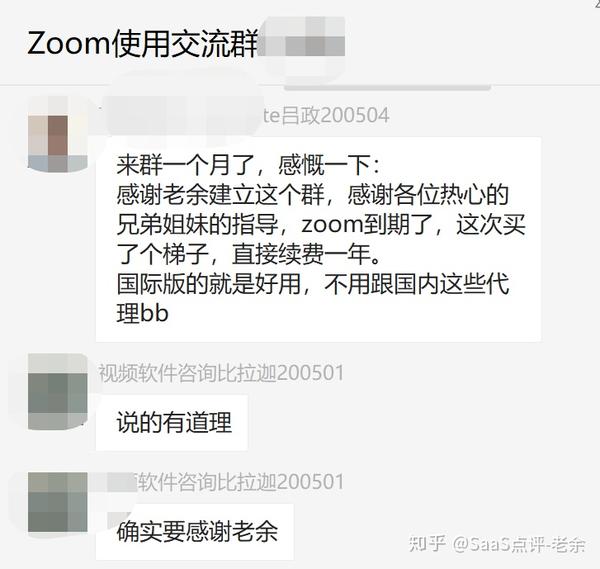Select the line 了个梯子,直接续费一年
This screenshot has height=569, width=600.
tap(249, 254)
